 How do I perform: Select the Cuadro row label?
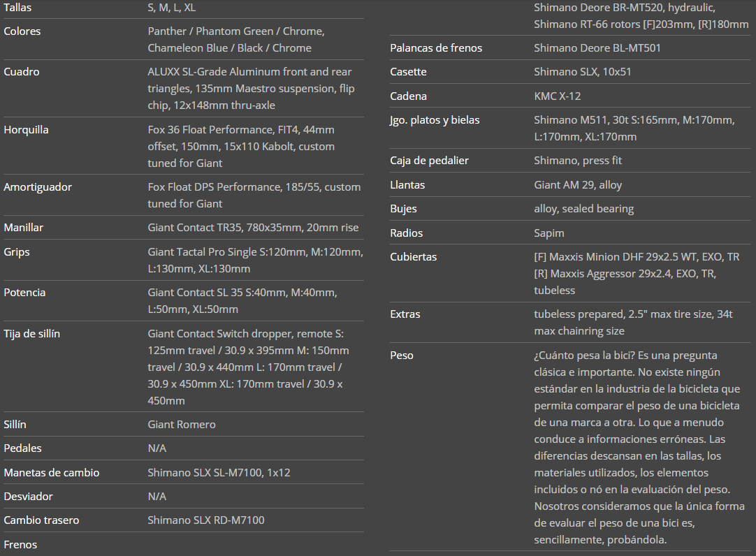[21, 72]
